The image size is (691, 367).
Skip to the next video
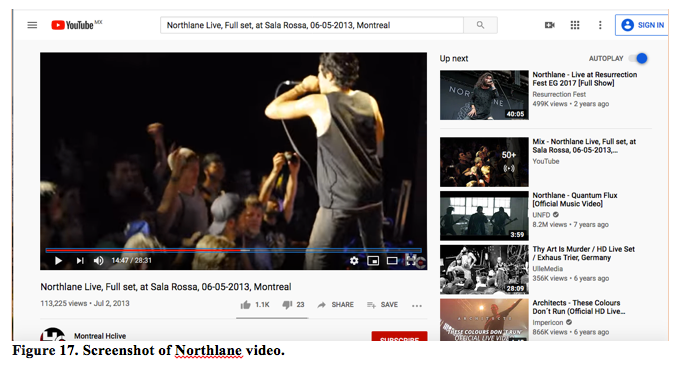click(79, 260)
